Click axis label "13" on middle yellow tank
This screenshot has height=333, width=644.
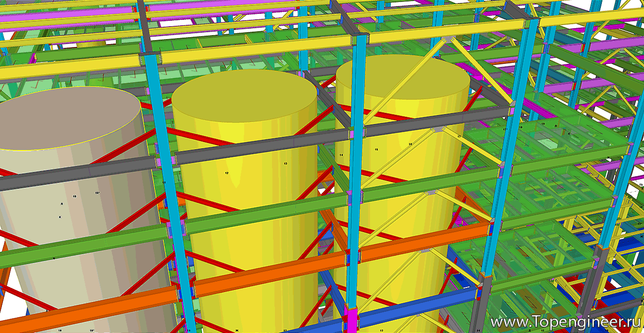(x=285, y=163)
